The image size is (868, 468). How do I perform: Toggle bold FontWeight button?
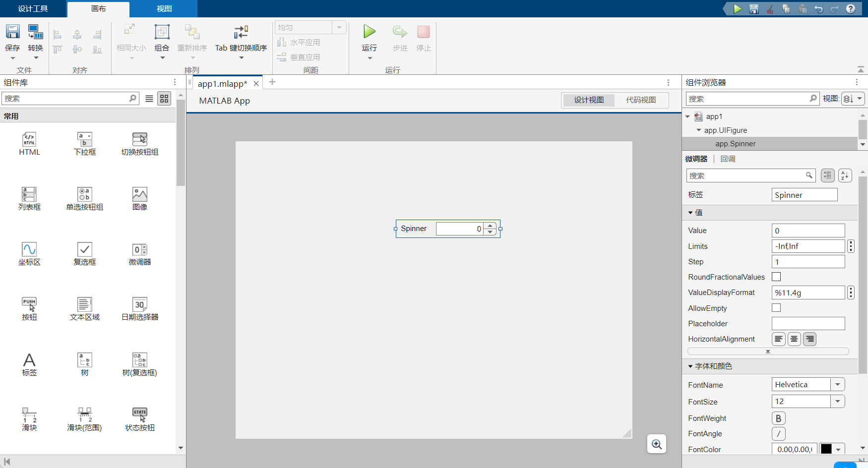point(778,418)
